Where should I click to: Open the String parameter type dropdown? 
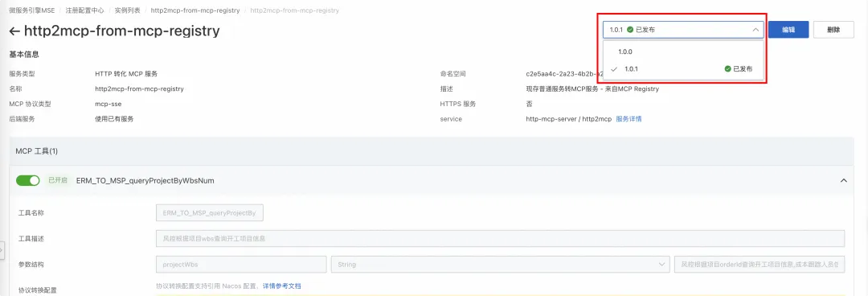[501, 265]
